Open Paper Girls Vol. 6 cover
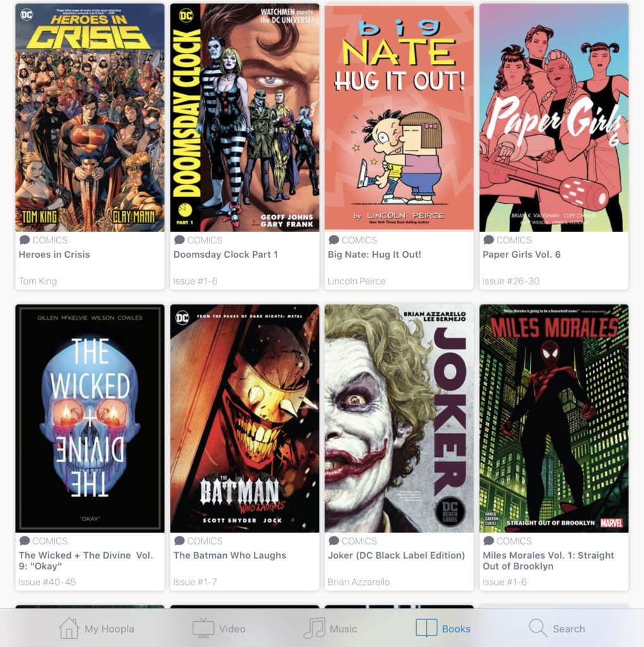 554,118
